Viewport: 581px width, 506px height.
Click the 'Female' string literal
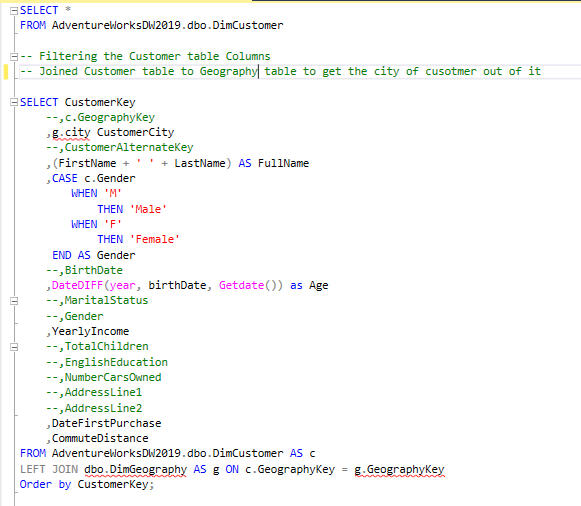(x=155, y=239)
